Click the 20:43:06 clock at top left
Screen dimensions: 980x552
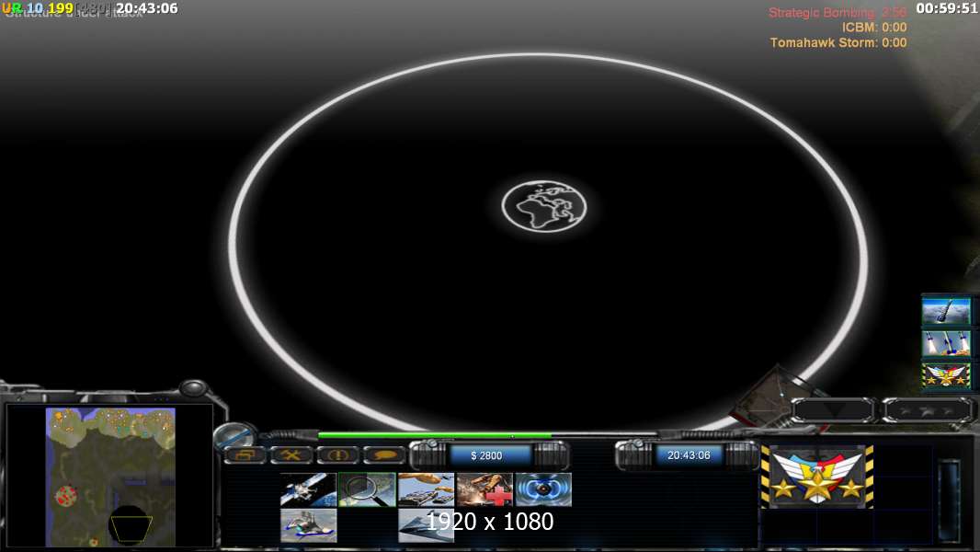(x=147, y=8)
